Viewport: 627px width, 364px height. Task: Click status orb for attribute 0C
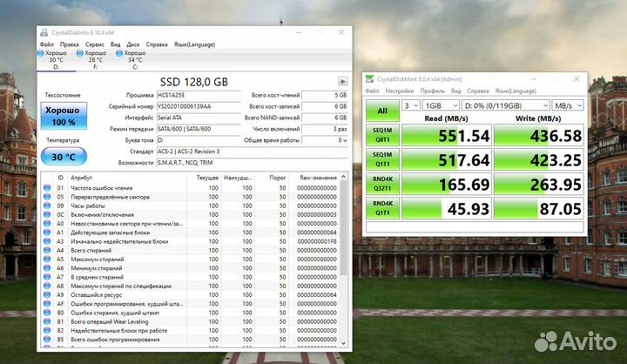(x=47, y=214)
